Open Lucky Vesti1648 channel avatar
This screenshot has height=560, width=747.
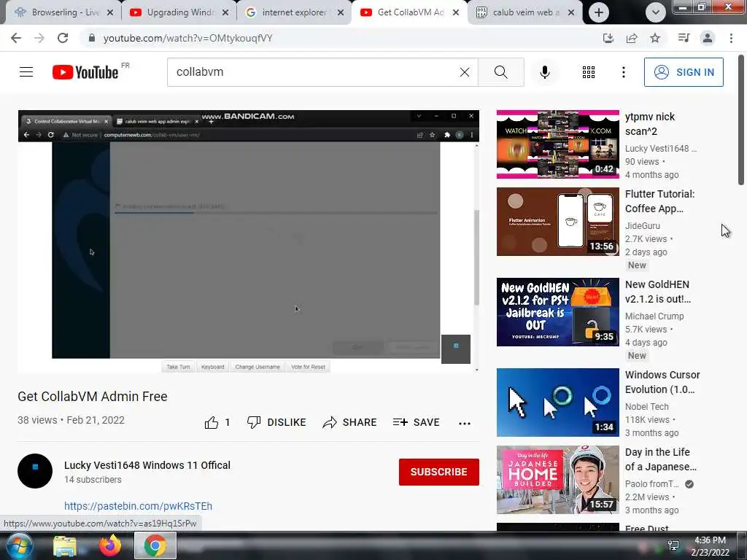(35, 471)
